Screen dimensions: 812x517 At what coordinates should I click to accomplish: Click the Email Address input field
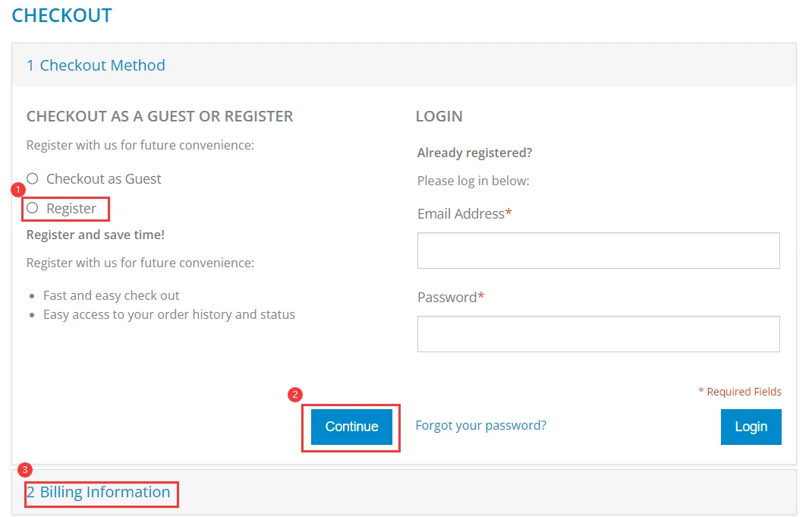click(598, 251)
